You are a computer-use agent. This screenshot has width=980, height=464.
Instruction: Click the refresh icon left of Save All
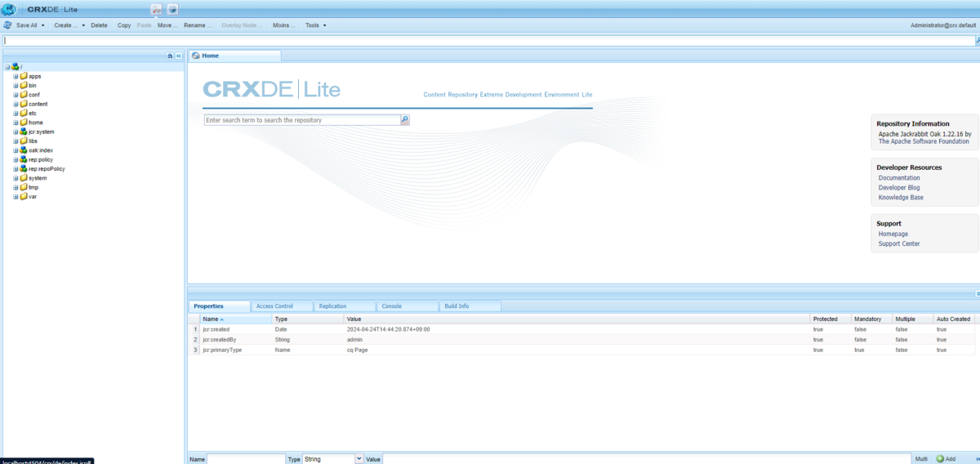pos(7,25)
